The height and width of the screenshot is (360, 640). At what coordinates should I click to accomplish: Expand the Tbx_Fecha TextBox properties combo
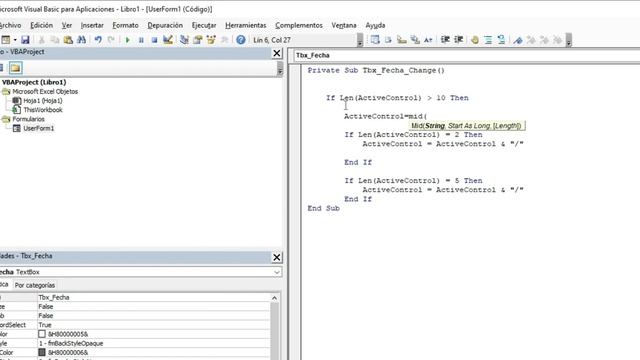point(277,272)
